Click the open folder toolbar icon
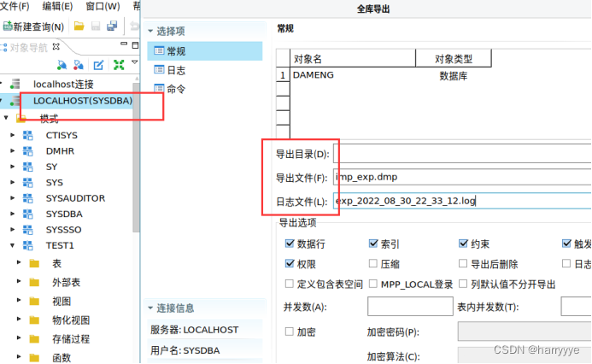This screenshot has height=364, width=592. click(x=79, y=26)
